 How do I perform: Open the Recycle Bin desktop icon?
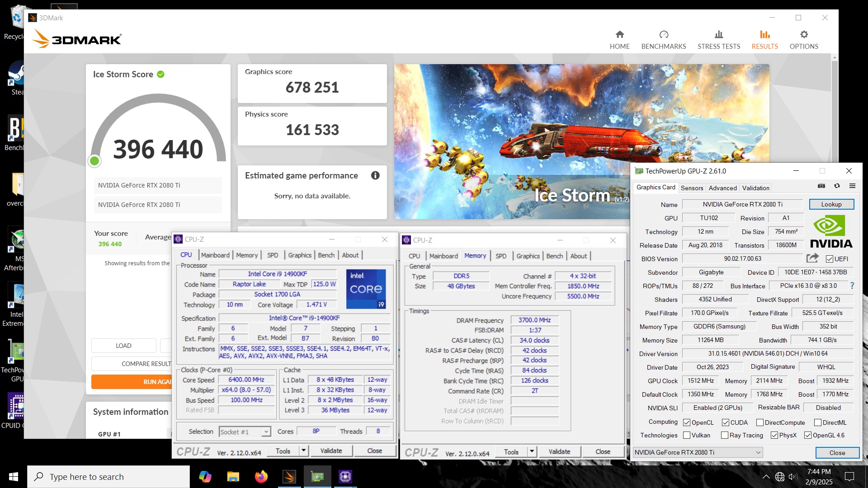[16, 23]
